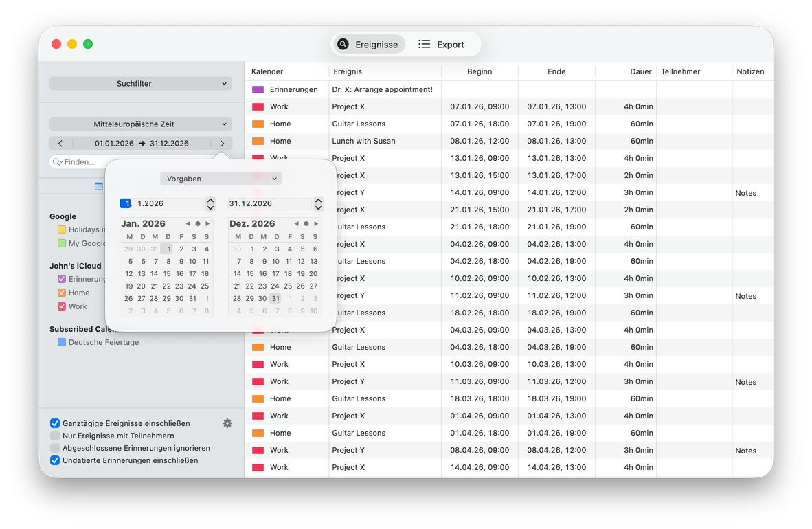Enable Abgeschlossene Erinnerungen ignorieren
The width and height of the screenshot is (812, 529).
54,448
